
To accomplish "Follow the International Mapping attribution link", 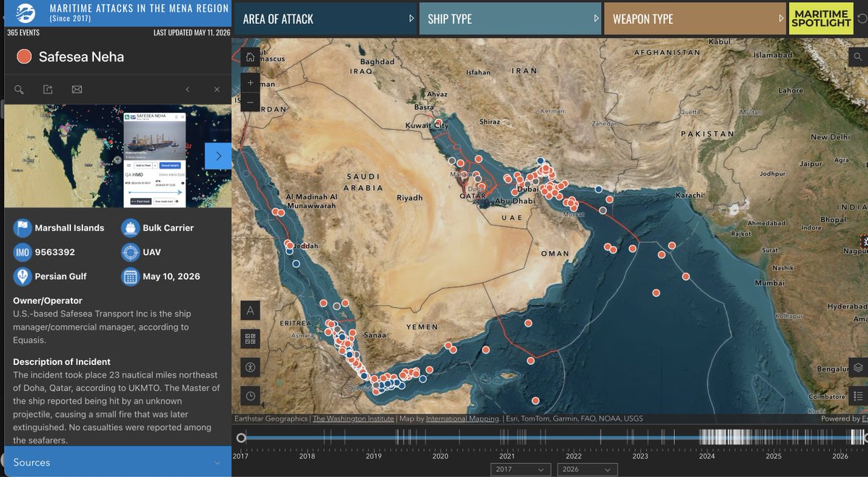I will tap(462, 418).
